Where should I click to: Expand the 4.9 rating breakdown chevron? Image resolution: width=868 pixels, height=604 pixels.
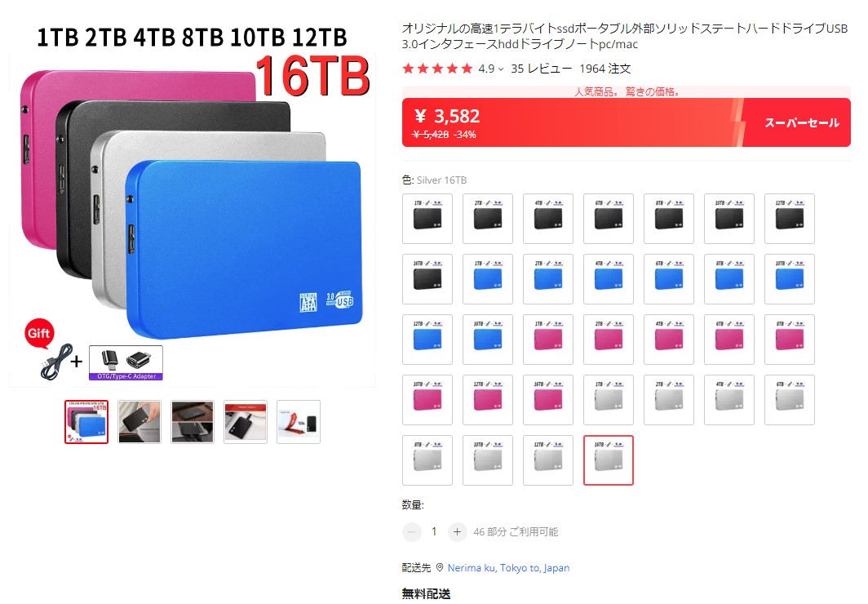(x=501, y=69)
